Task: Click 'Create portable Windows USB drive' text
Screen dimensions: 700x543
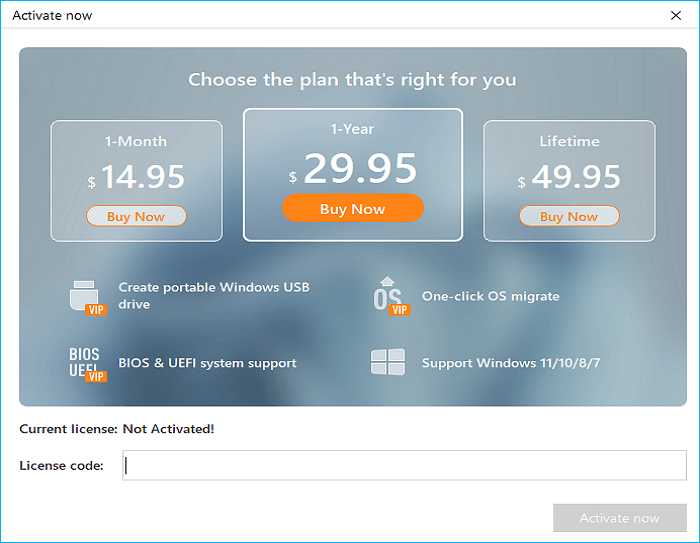Action: 214,296
